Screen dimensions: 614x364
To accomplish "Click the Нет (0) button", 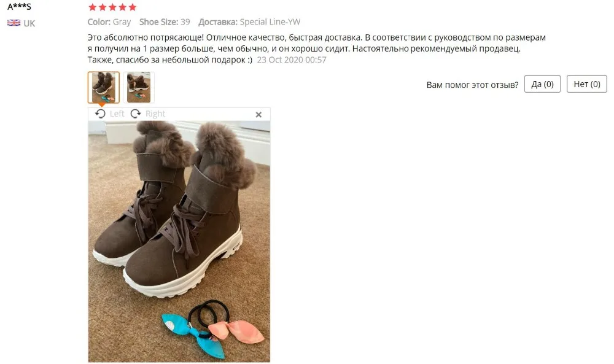I will point(586,84).
